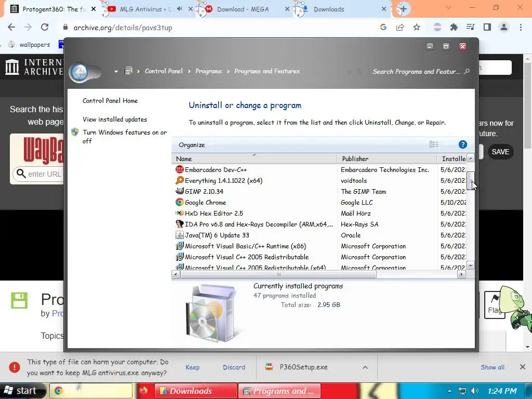Open a new Chrome tab
The height and width of the screenshot is (399, 532).
pos(403,9)
